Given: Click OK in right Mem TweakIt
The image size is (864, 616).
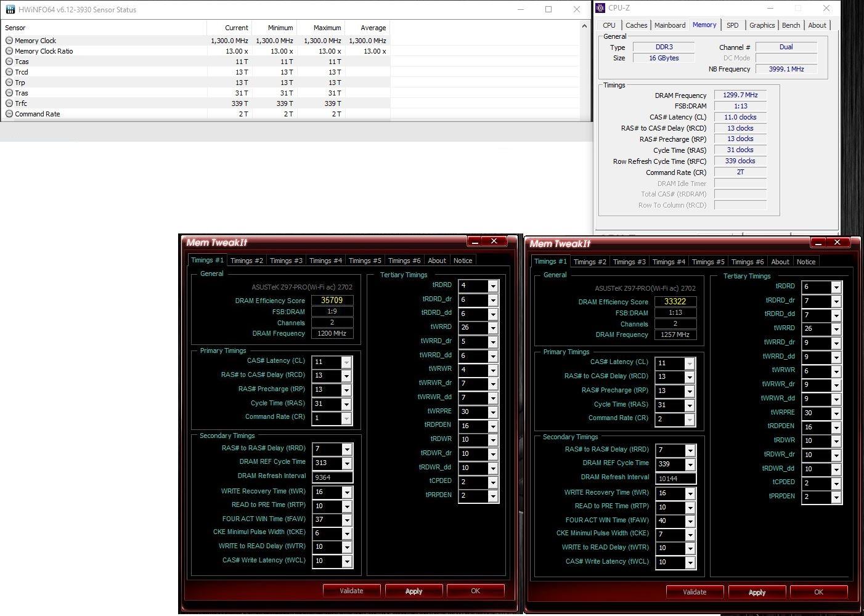Looking at the screenshot, I should 818,592.
